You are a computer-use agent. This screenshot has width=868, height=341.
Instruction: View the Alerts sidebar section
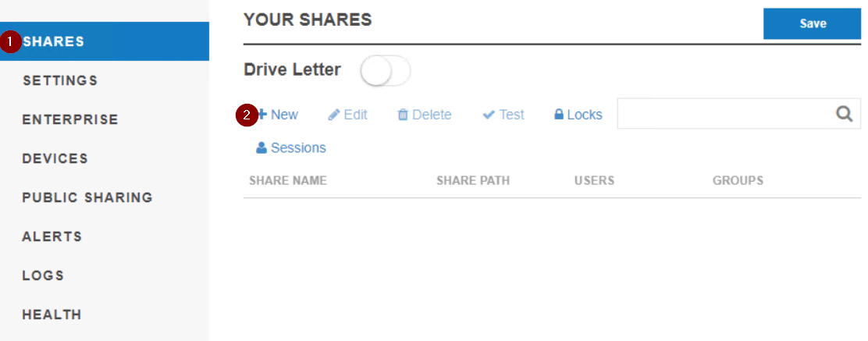point(52,236)
